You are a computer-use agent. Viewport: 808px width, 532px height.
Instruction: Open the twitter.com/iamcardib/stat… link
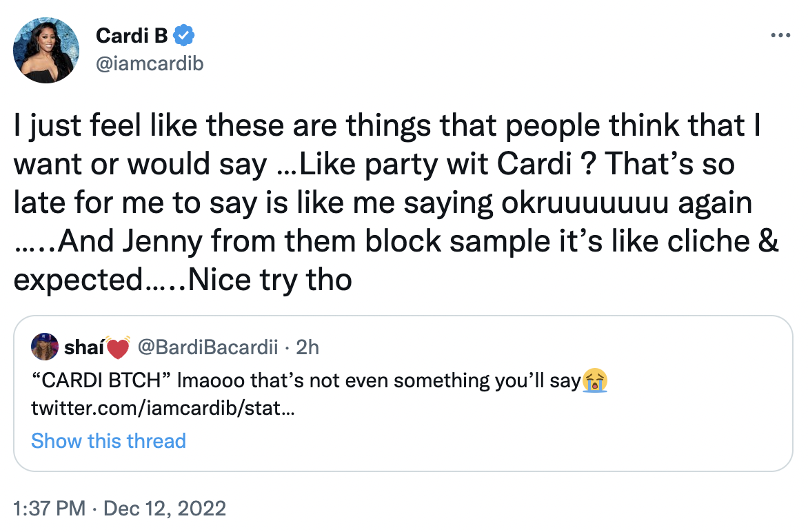[164, 408]
